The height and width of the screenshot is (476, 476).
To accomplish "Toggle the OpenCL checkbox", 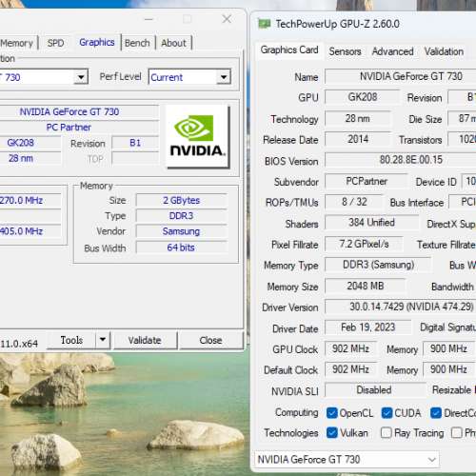I will click(331, 413).
